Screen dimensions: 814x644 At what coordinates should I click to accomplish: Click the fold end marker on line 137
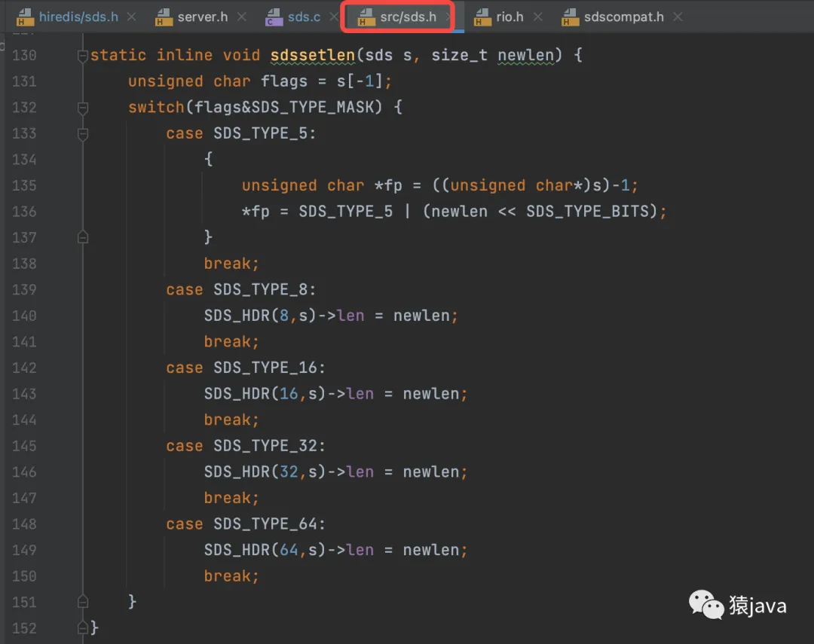coord(83,238)
